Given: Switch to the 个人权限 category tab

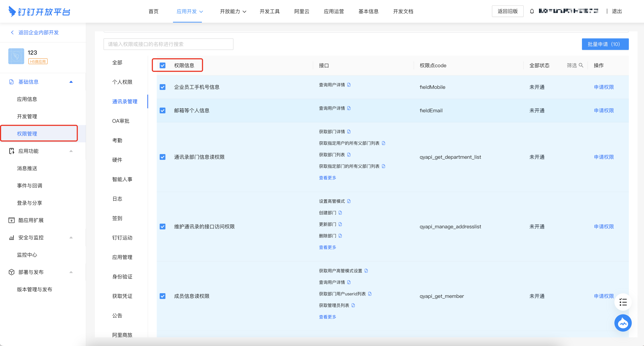Looking at the screenshot, I should pos(122,82).
